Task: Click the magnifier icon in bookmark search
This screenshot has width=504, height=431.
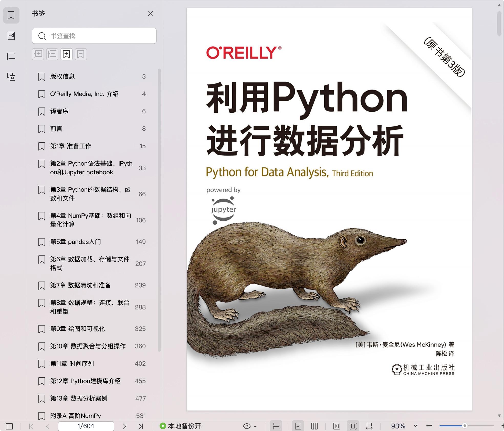Action: pos(42,36)
